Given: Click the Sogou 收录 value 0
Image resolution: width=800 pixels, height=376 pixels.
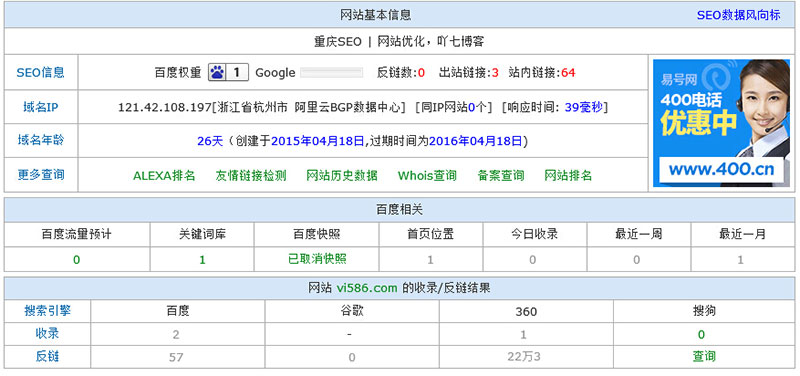Looking at the screenshot, I should 702,335.
